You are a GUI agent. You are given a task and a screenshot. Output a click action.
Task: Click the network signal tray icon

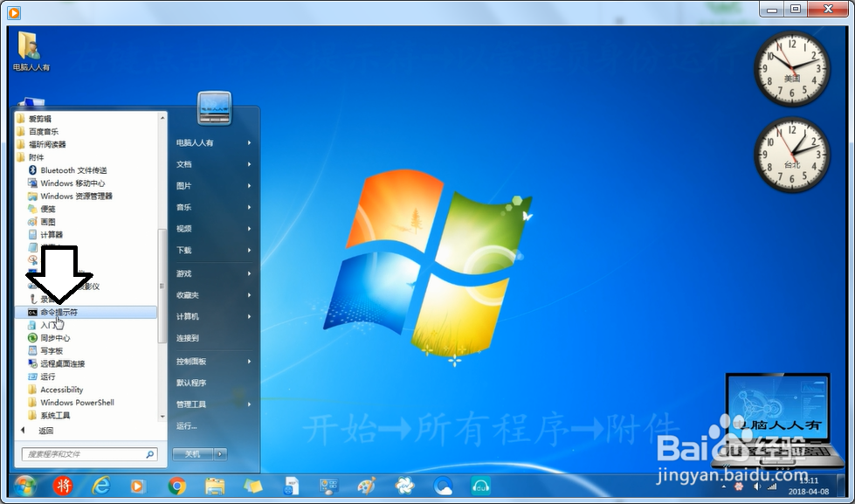pyautogui.click(x=772, y=486)
